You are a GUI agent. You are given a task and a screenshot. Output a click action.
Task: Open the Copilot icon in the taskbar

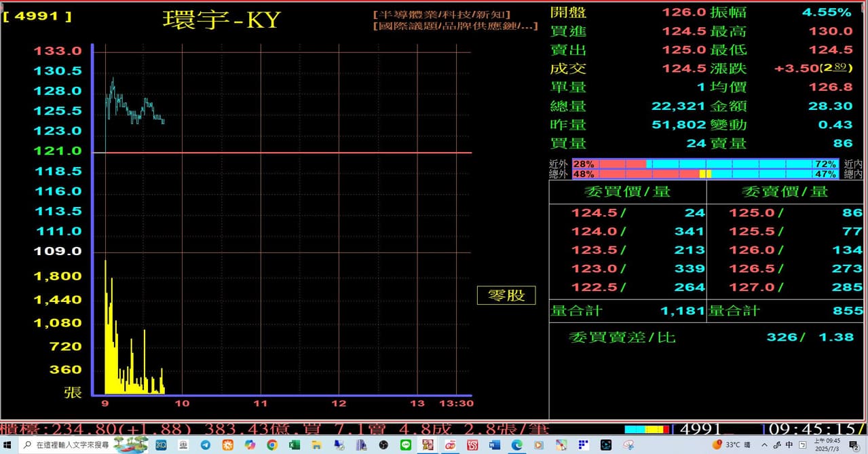[x=250, y=446]
